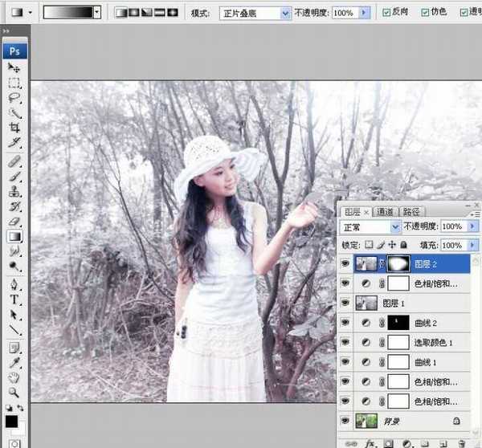Select the Move tool
The width and height of the screenshot is (482, 448).
[14, 68]
